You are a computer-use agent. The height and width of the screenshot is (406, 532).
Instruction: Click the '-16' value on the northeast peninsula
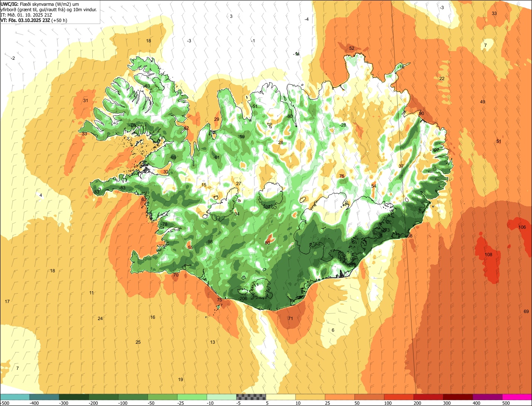401,67
